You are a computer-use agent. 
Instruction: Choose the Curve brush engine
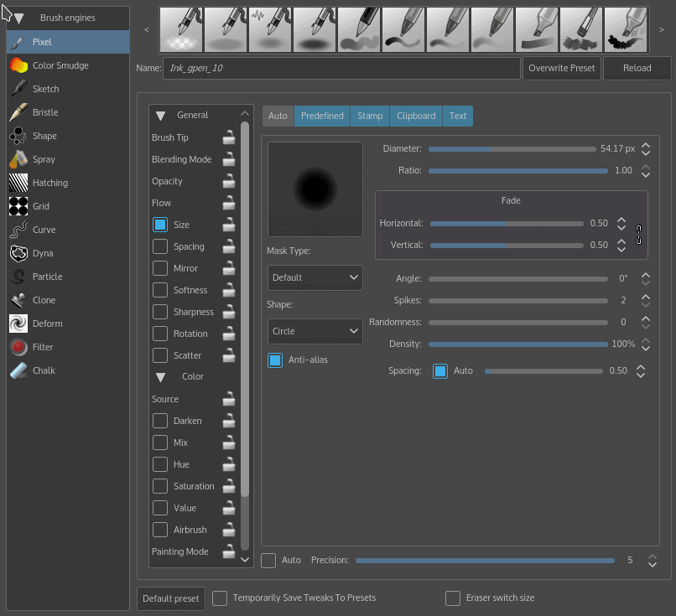[x=68, y=230]
